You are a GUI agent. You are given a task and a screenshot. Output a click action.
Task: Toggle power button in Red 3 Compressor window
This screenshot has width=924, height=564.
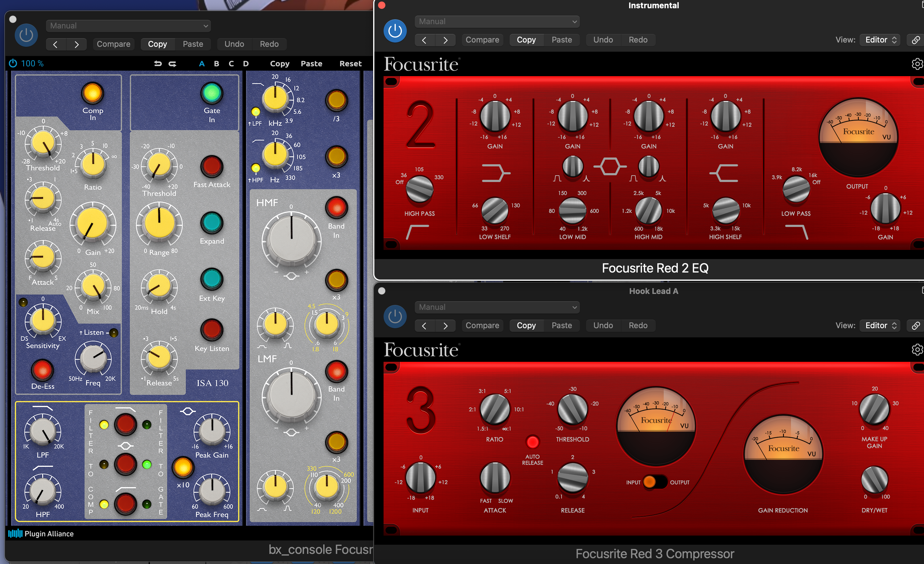(395, 317)
